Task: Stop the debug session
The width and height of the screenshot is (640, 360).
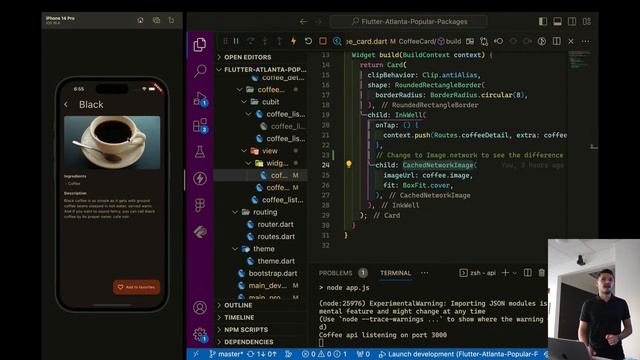Action: click(x=322, y=41)
